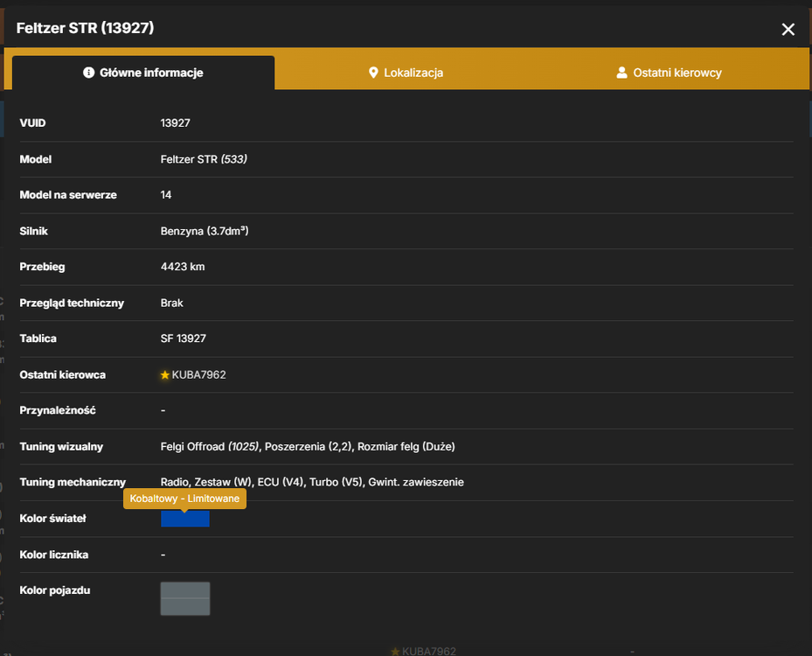This screenshot has width=812, height=656.
Task: Click the Kolor świateł row label
Action: coord(52,518)
